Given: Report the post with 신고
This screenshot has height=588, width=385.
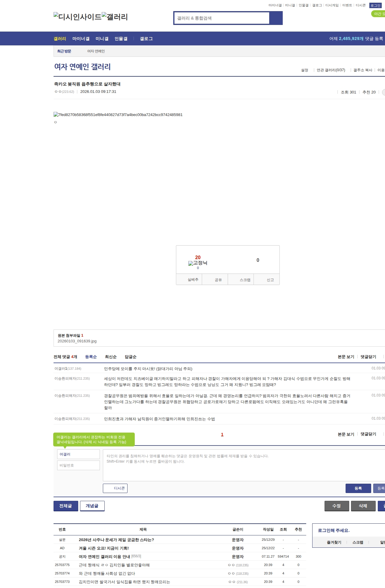Looking at the screenshot, I should coord(267,280).
